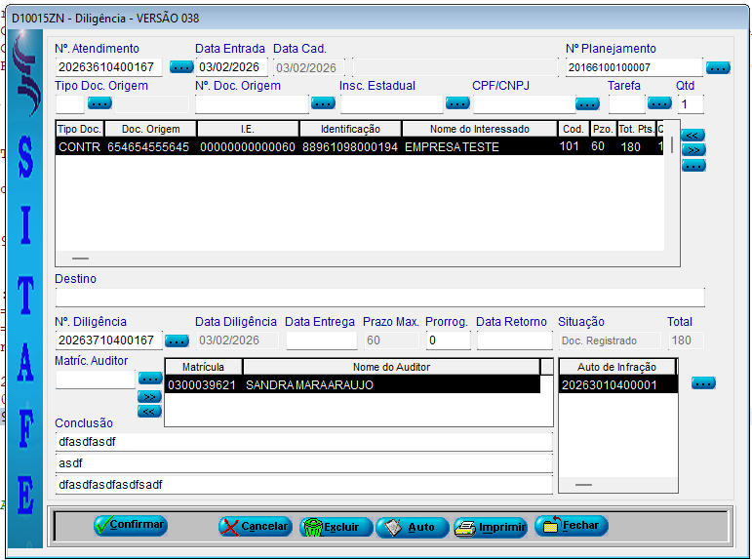This screenshot has width=752, height=560.
Task: Select the EMPRESA TESTE document row
Action: (359, 147)
